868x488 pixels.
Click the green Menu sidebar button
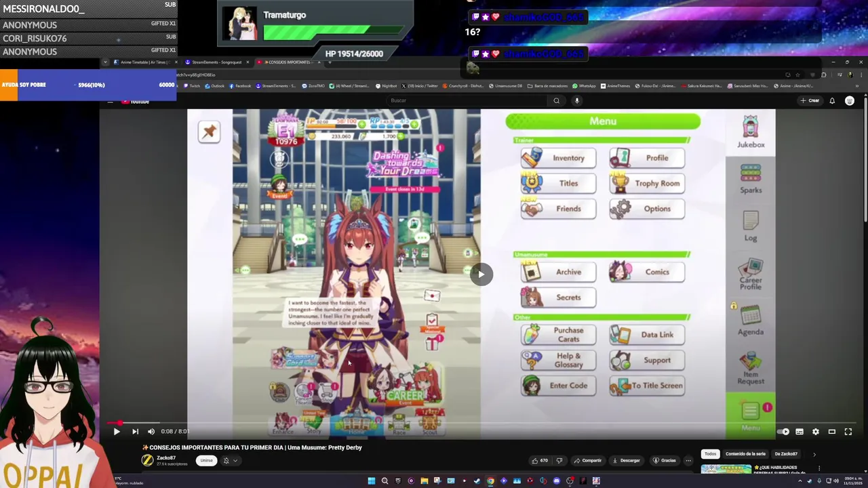tap(751, 415)
